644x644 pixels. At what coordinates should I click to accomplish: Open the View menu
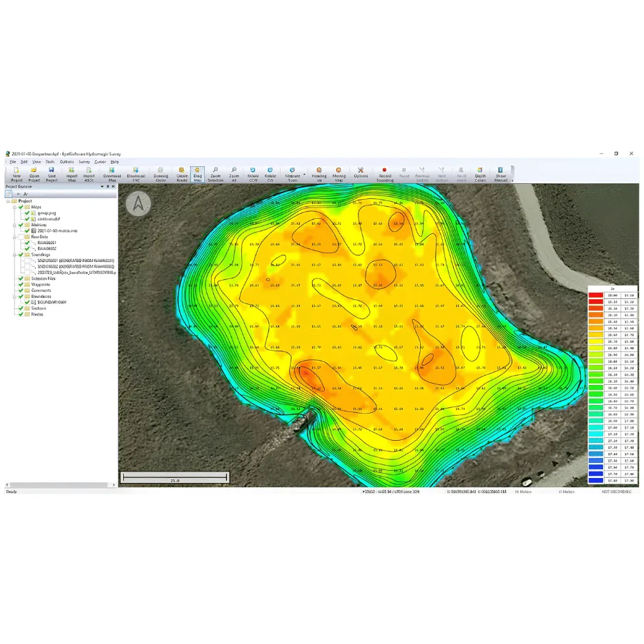(36, 162)
